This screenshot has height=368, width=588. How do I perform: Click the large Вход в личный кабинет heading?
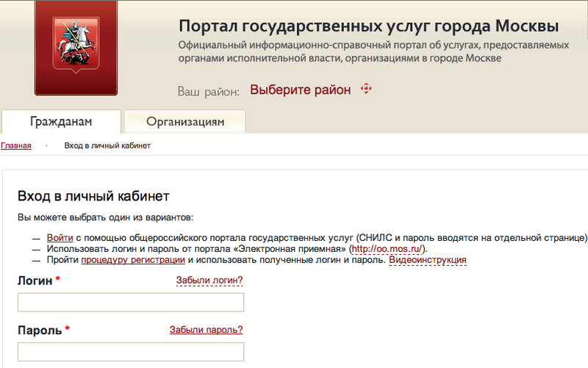pos(93,196)
